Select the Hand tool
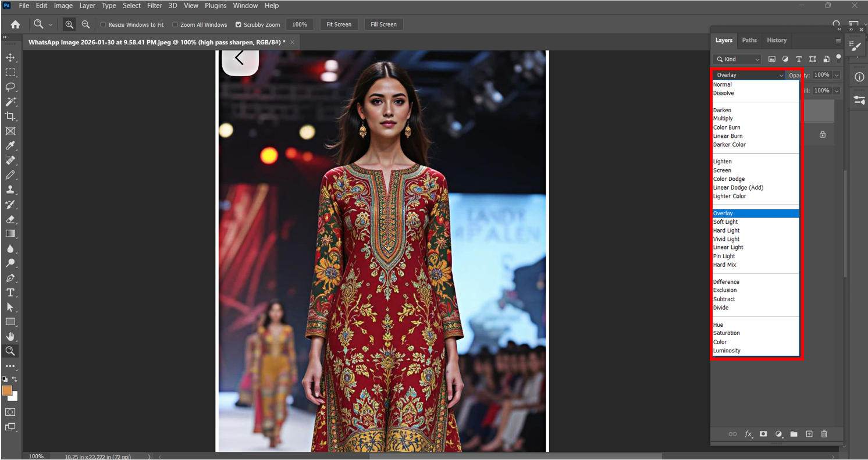This screenshot has height=460, width=868. coord(10,337)
